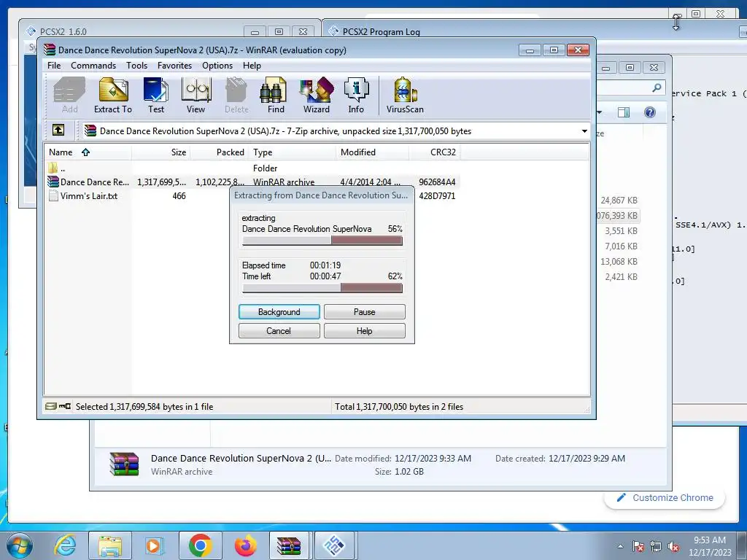Image resolution: width=747 pixels, height=560 pixels.
Task: Open the Windows Start orb
Action: point(19,545)
